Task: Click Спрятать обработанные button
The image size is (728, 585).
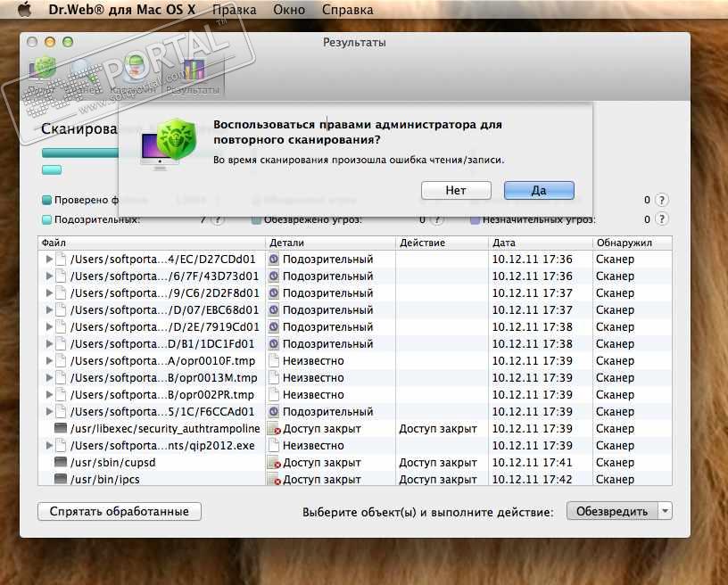Action: 120,511
